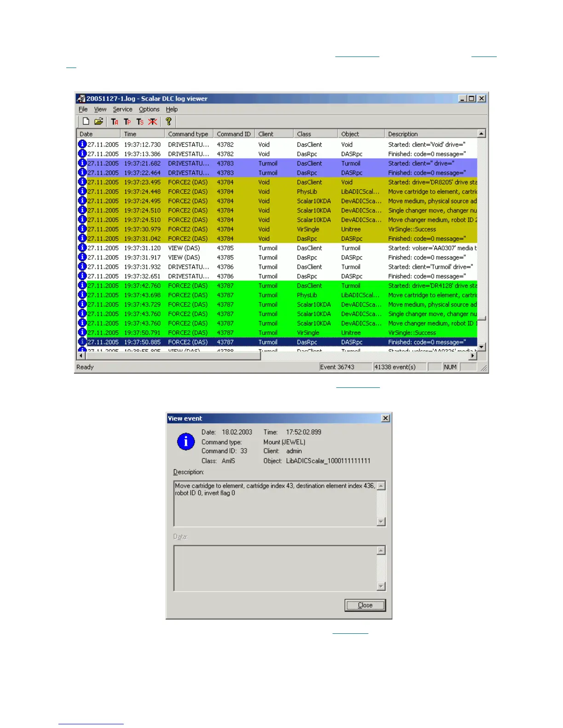Click 'LibADICScalar_1000111111111' object text in dialog
Screen dimensions: 563x728
pyautogui.click(x=328, y=461)
